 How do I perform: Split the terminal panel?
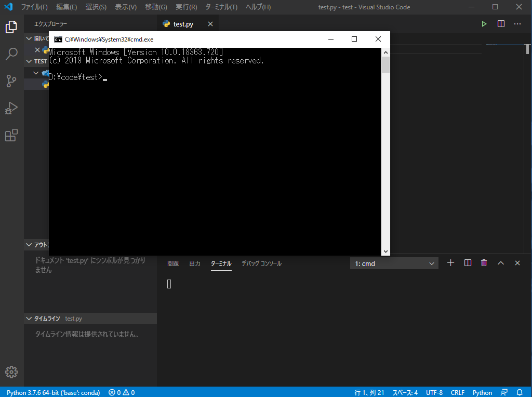tap(468, 263)
